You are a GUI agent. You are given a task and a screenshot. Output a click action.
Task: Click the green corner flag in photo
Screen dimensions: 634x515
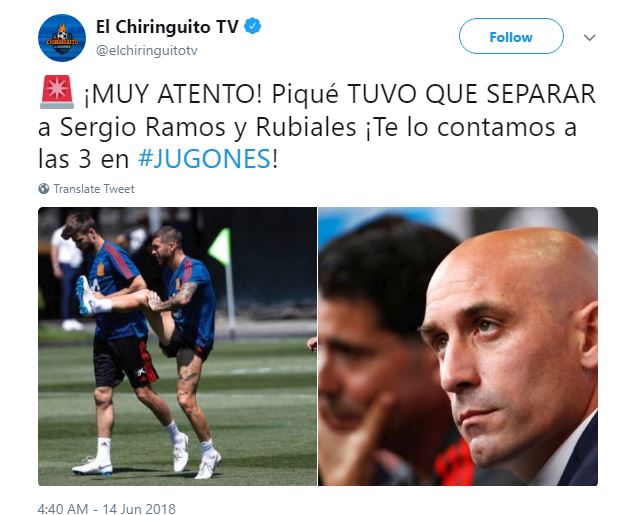click(x=220, y=247)
